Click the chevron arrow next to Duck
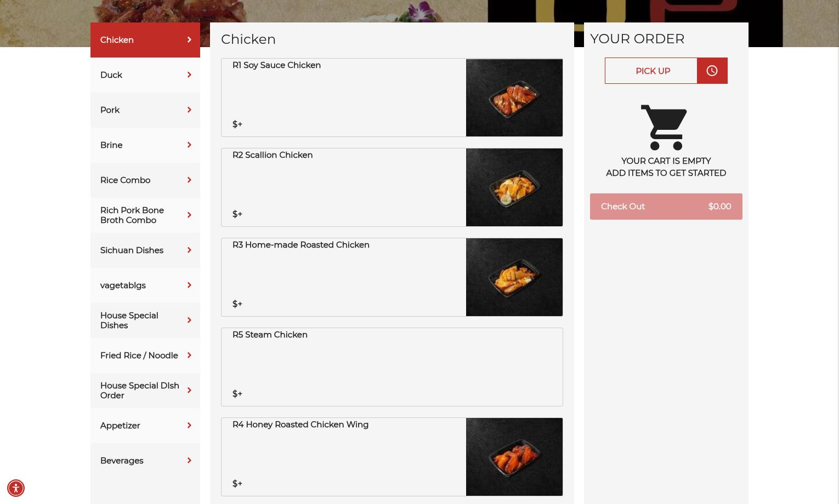The height and width of the screenshot is (504, 839). tap(189, 75)
